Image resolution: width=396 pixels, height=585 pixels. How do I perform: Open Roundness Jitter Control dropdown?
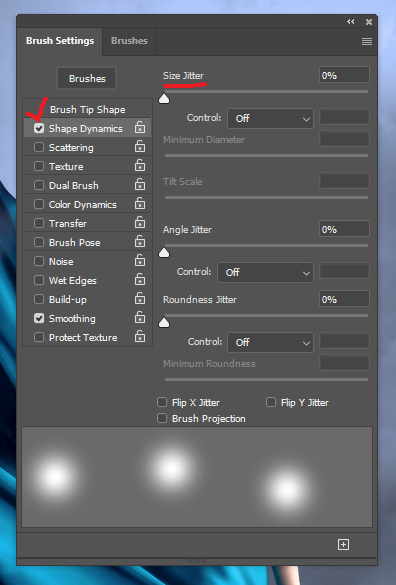coord(271,342)
